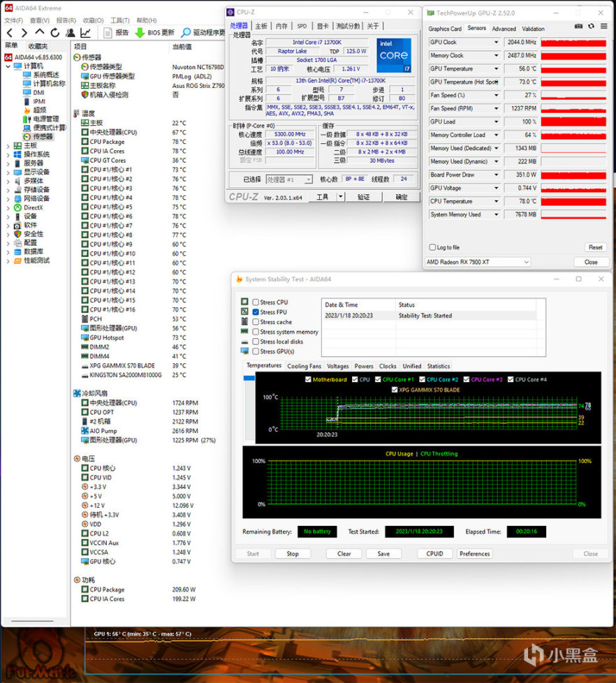Viewport: 616px width, 683px height.
Task: Collapse the 计算机 node in the tree
Action: click(x=8, y=66)
